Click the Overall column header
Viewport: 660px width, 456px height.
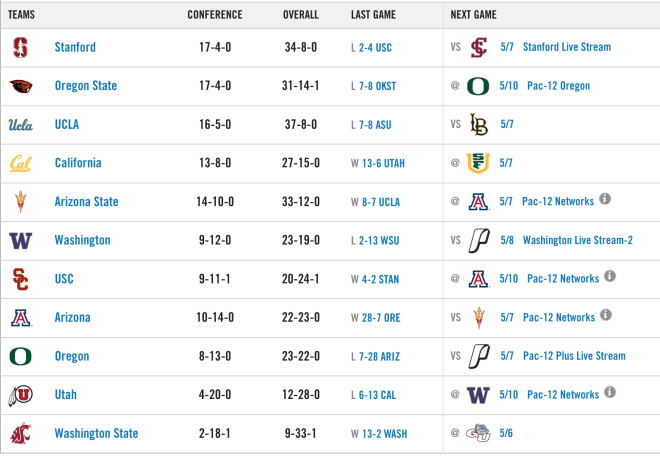pyautogui.click(x=301, y=15)
